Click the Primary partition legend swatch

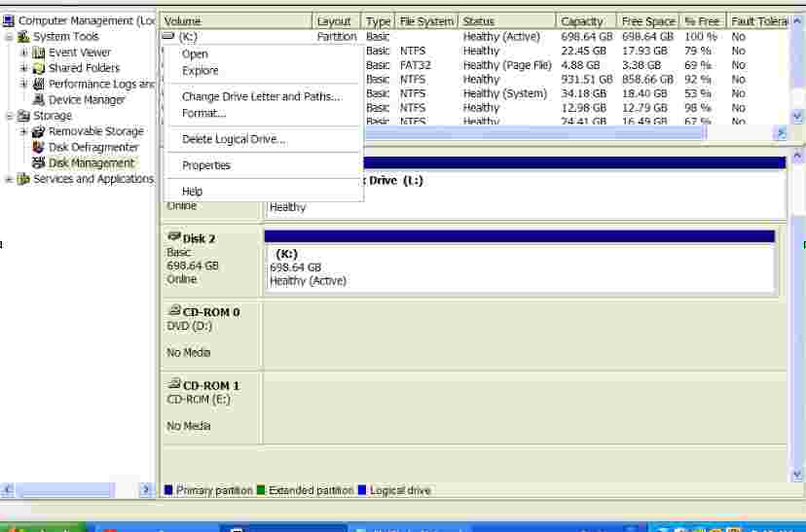(168, 490)
